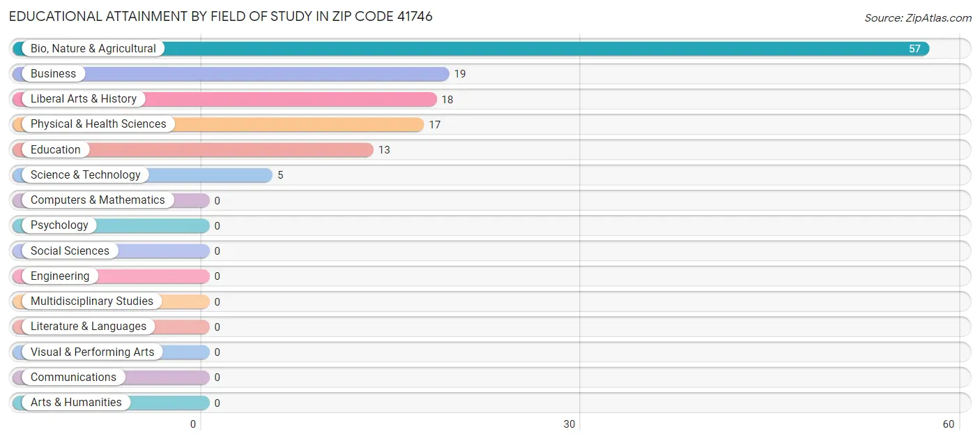Click the Physical & Health Sciences label
This screenshot has width=980, height=441.
point(98,124)
